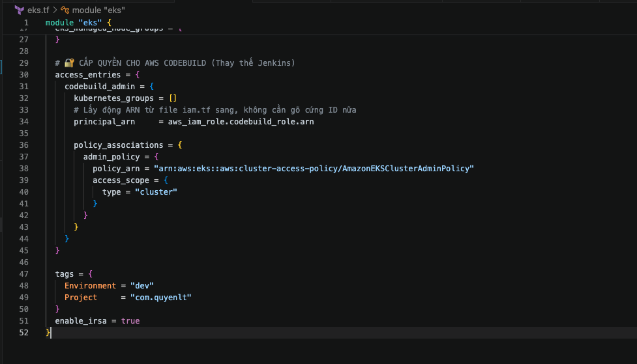Click the "dev" Environment tag value
The image size is (637, 364).
(x=141, y=286)
